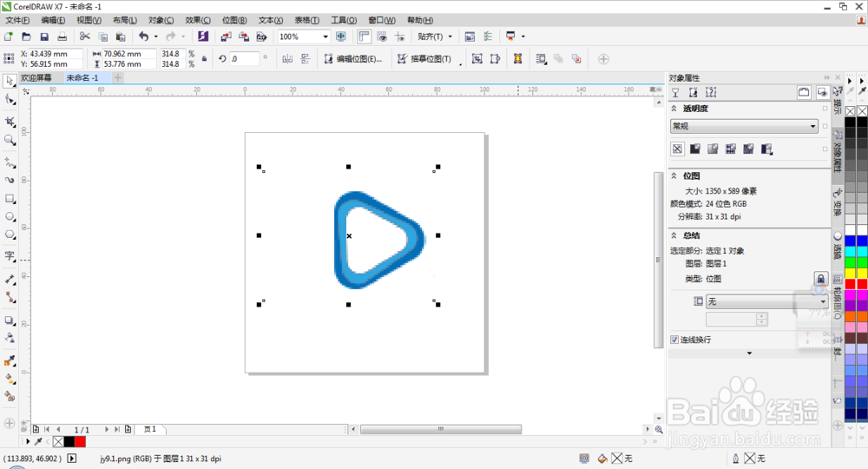
Task: Toggle Show Guidelines button
Action: click(x=399, y=36)
